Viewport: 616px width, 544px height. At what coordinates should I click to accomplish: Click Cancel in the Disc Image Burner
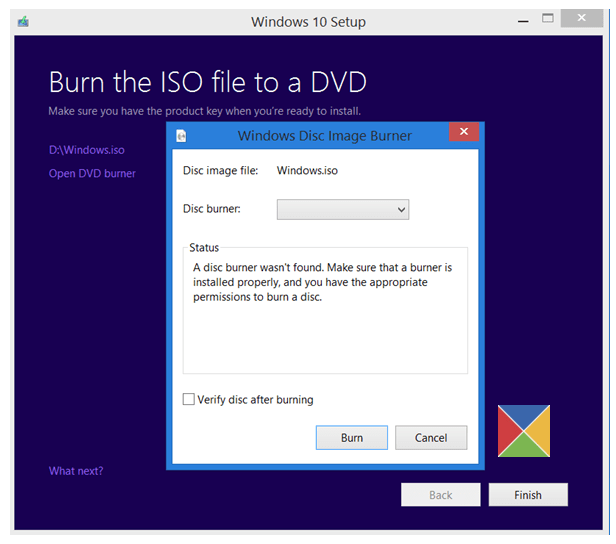coord(431,438)
